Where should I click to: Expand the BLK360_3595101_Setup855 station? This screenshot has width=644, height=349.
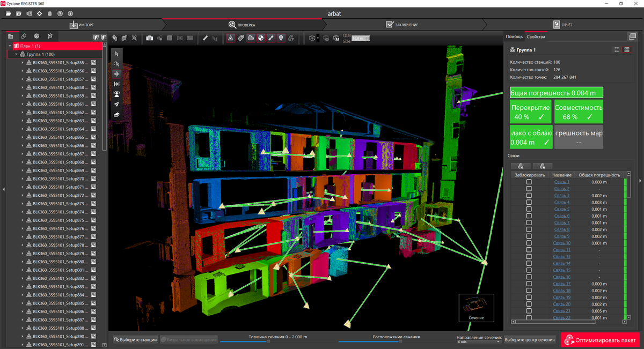[23, 63]
